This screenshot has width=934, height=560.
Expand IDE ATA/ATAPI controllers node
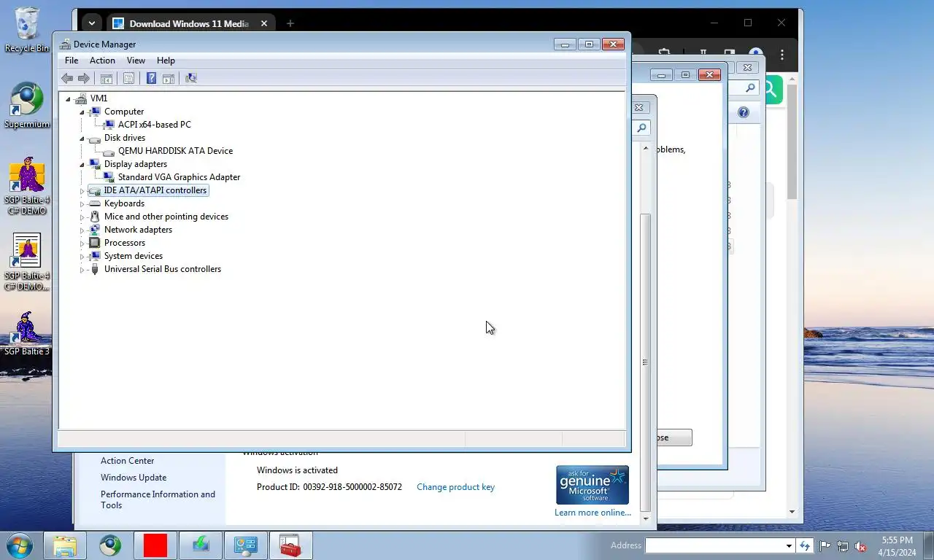(82, 191)
